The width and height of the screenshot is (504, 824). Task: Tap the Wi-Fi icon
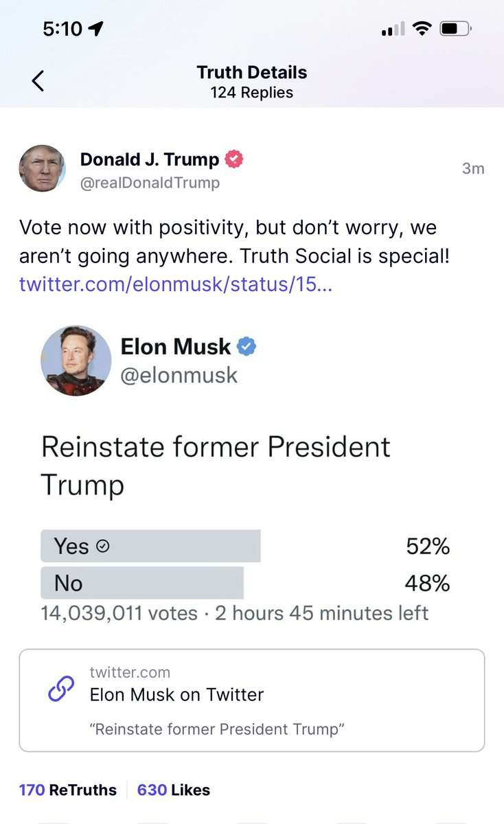(422, 27)
